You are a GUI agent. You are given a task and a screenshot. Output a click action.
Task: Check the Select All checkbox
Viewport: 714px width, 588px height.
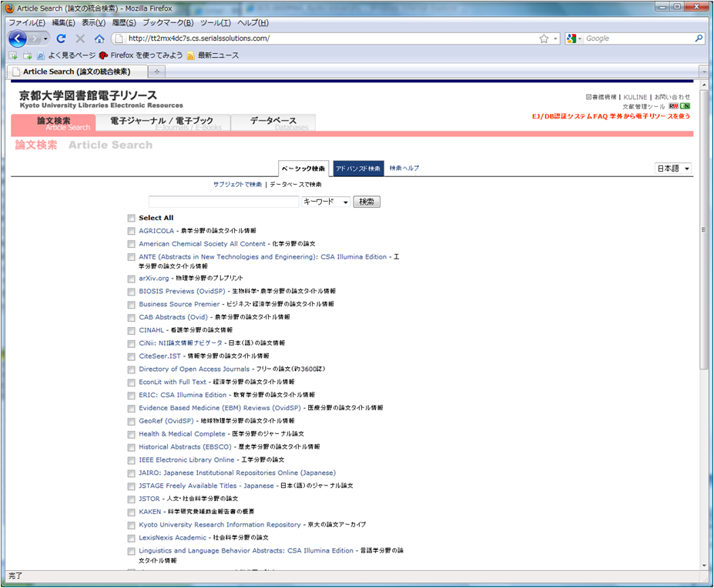131,218
